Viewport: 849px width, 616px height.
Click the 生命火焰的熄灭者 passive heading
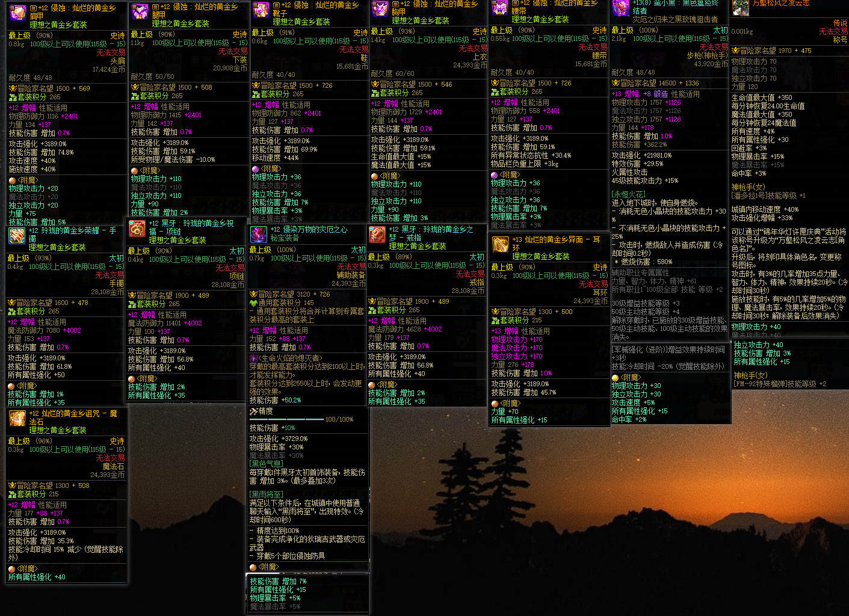point(286,358)
